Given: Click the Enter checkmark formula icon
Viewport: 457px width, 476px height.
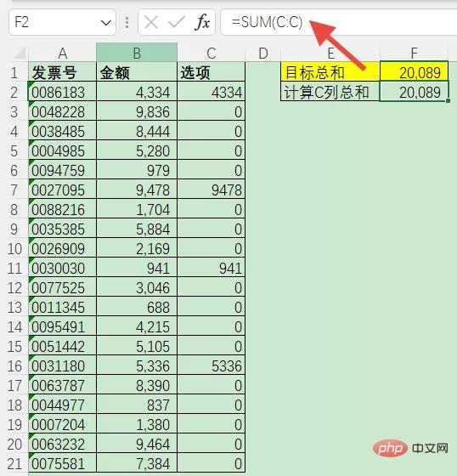Looking at the screenshot, I should click(177, 22).
